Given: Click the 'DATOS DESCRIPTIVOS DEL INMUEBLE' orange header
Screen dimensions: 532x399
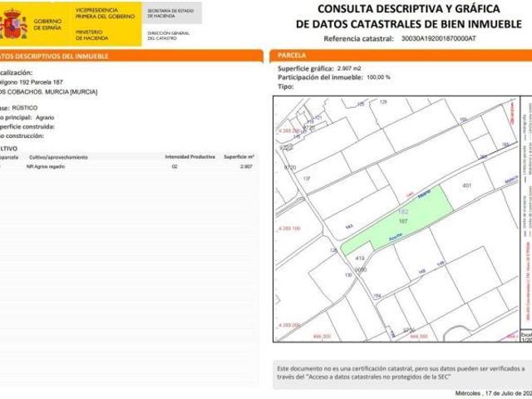Looking at the screenshot, I should (131, 57).
